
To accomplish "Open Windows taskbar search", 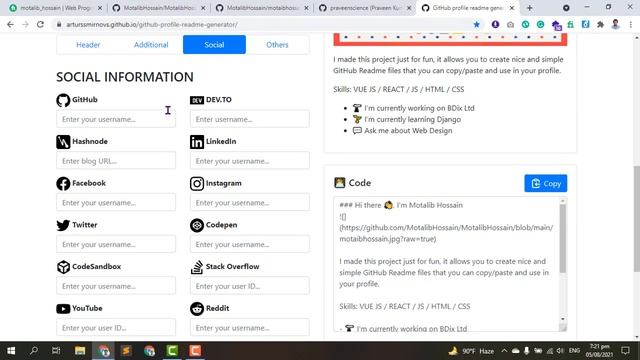I will [x=34, y=351].
